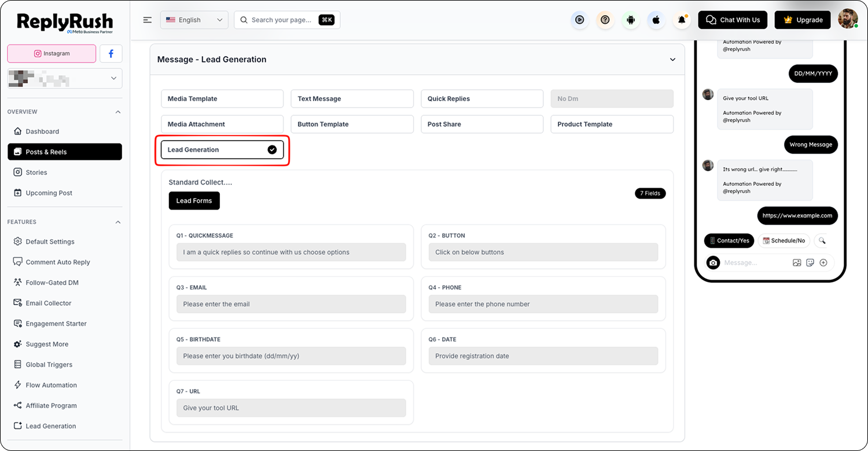This screenshot has height=451, width=868.
Task: Click the https://www.example.com message bubble
Action: (797, 215)
